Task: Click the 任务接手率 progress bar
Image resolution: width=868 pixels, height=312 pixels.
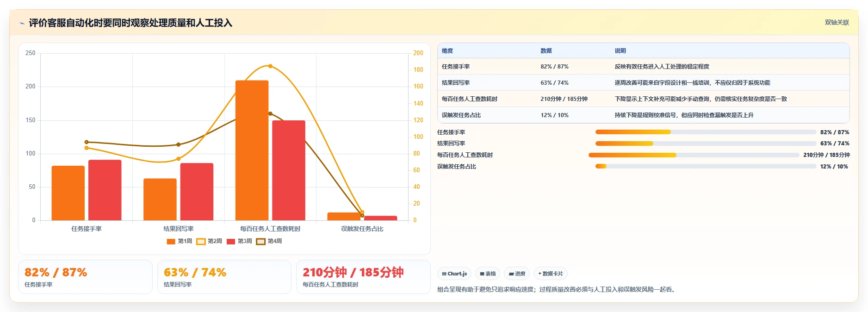Action: click(x=706, y=132)
